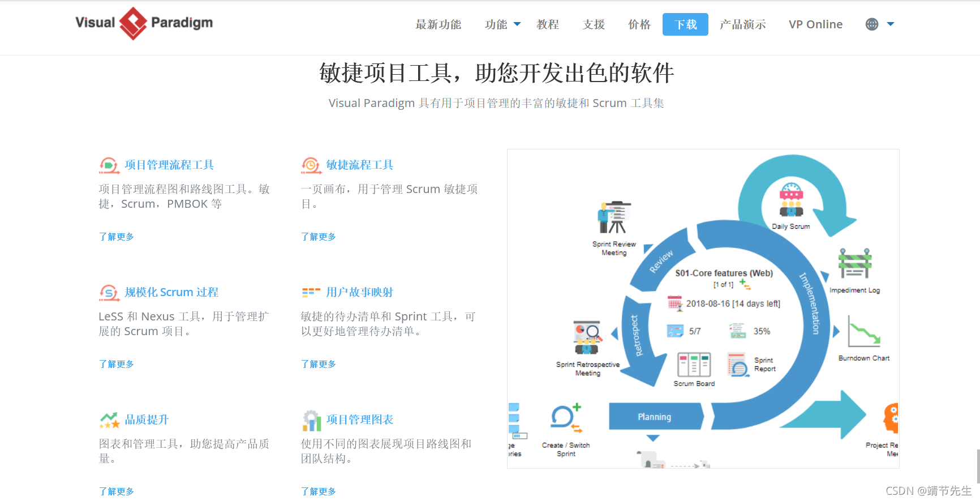Expand the language dropdown arrow
The height and width of the screenshot is (501, 980).
(x=891, y=24)
